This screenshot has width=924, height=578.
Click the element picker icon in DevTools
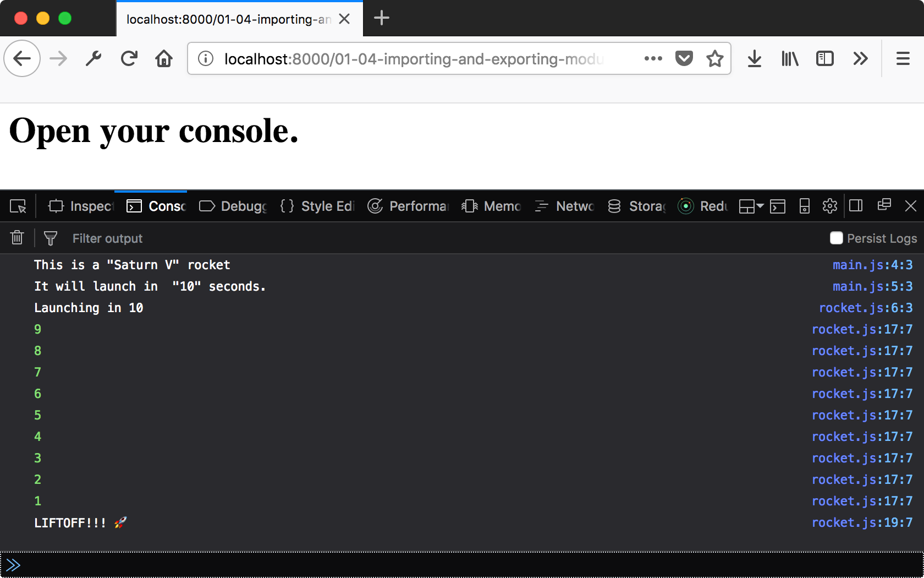point(18,206)
